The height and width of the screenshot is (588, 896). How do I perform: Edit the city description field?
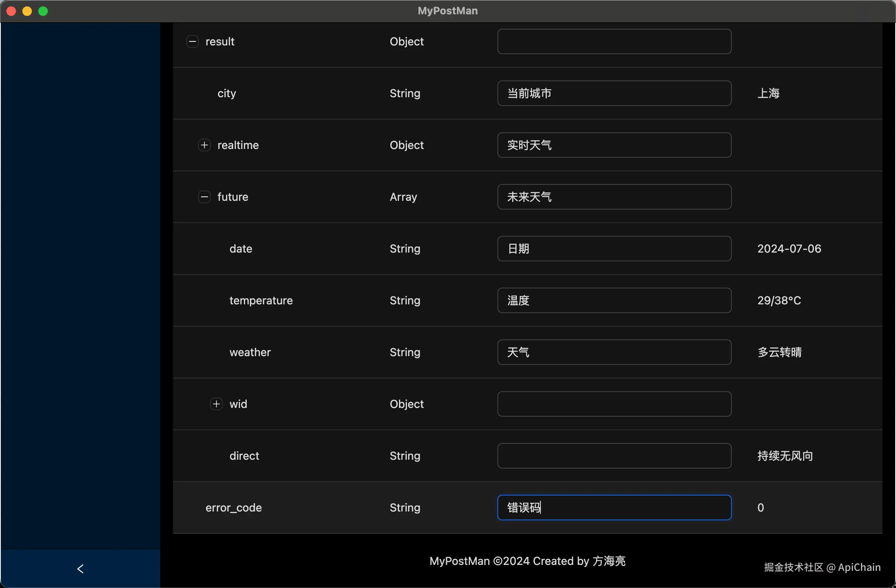click(x=614, y=93)
